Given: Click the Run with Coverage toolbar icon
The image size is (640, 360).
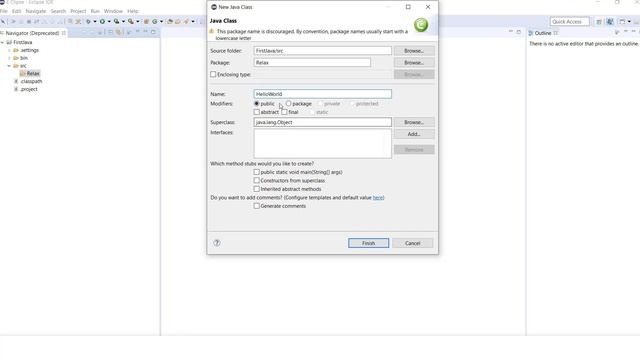Looking at the screenshot, I should (x=116, y=21).
